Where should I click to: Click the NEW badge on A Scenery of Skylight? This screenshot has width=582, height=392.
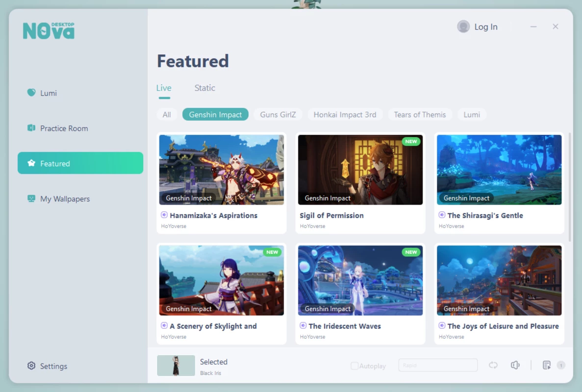pyautogui.click(x=272, y=252)
